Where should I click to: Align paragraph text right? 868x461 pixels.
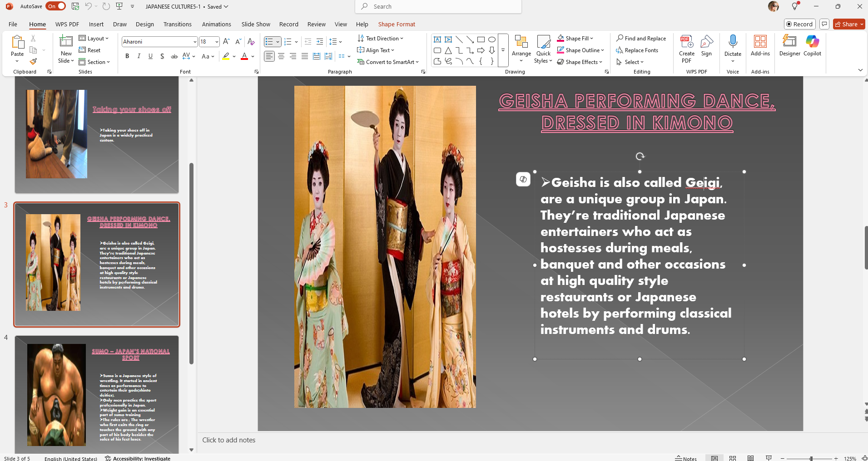(293, 56)
